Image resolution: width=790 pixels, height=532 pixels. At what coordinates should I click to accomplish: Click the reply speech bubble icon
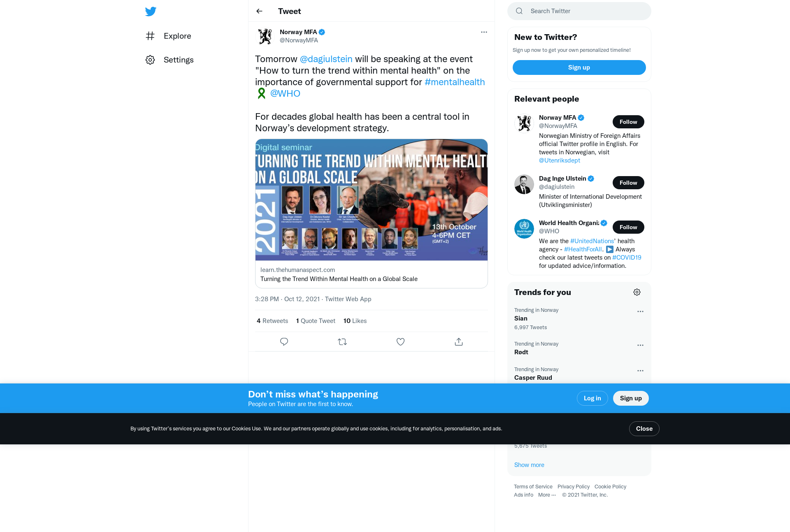coord(284,342)
